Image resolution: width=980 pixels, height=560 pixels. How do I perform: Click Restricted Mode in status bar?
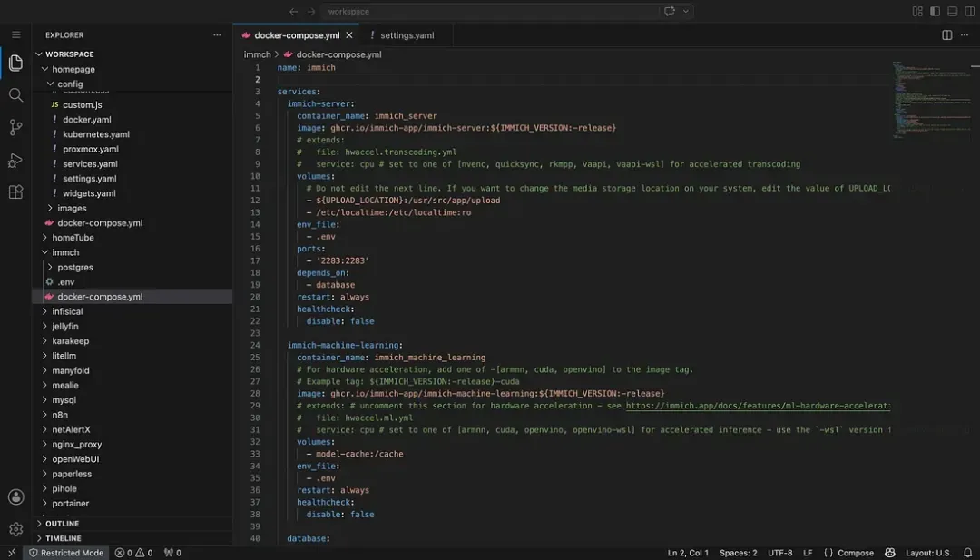pyautogui.click(x=66, y=553)
